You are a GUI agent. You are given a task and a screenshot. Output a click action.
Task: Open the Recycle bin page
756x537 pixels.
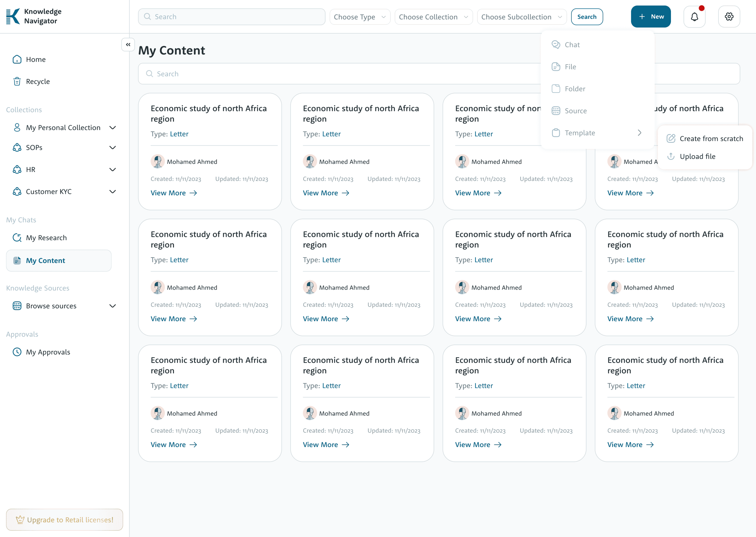point(38,81)
